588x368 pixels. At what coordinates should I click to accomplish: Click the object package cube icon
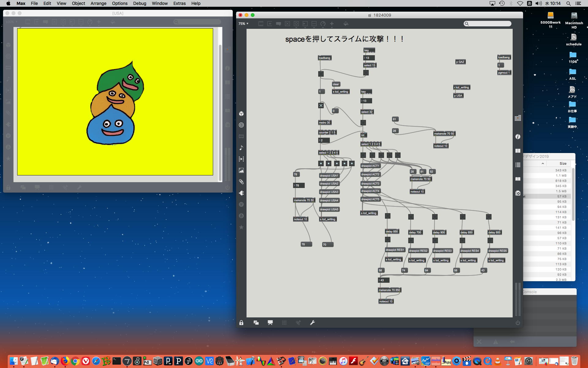pos(241,114)
